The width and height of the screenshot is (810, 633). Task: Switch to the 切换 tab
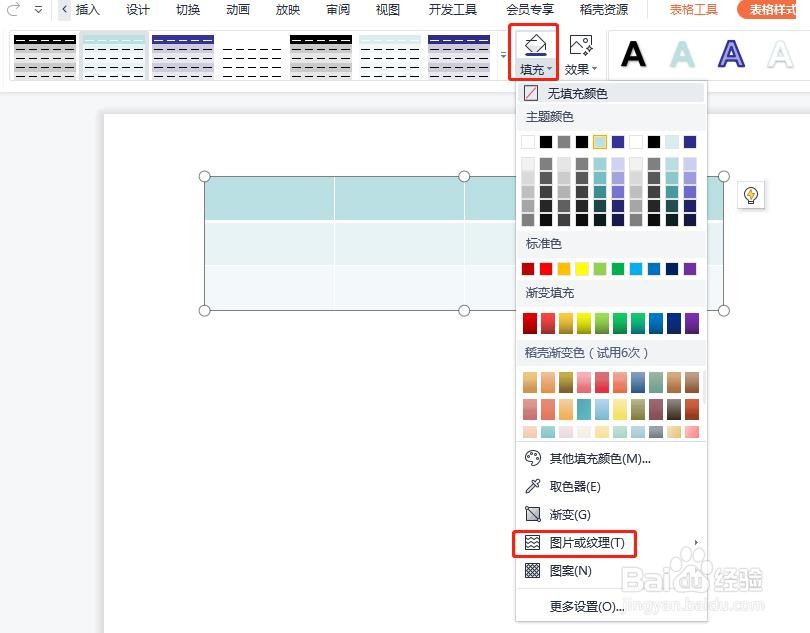pyautogui.click(x=188, y=9)
